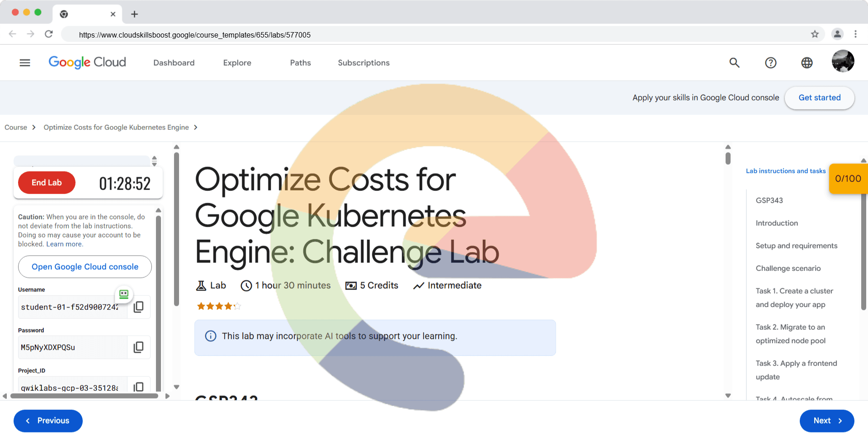Click the Course breadcrumb link
Viewport: 868px width, 441px height.
pyautogui.click(x=16, y=128)
